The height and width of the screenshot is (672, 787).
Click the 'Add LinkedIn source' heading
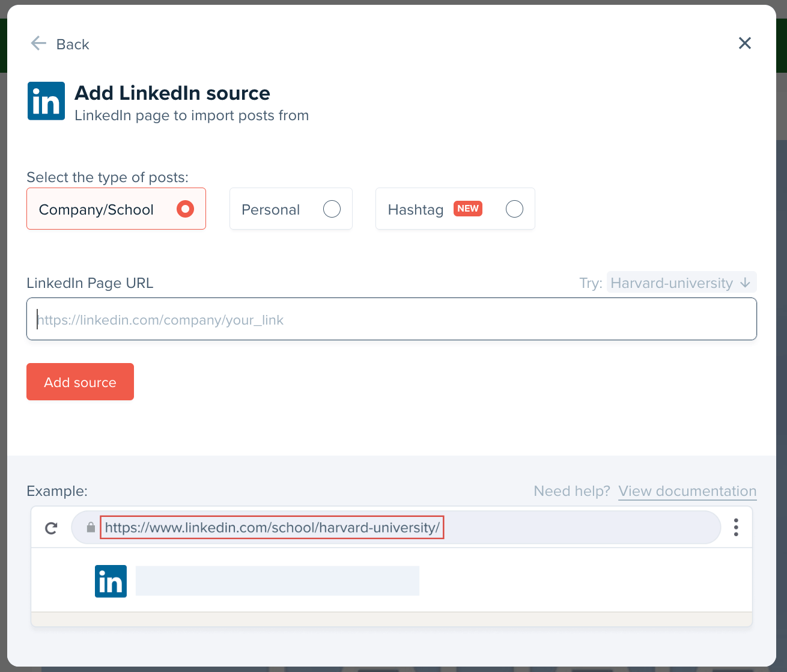coord(172,93)
